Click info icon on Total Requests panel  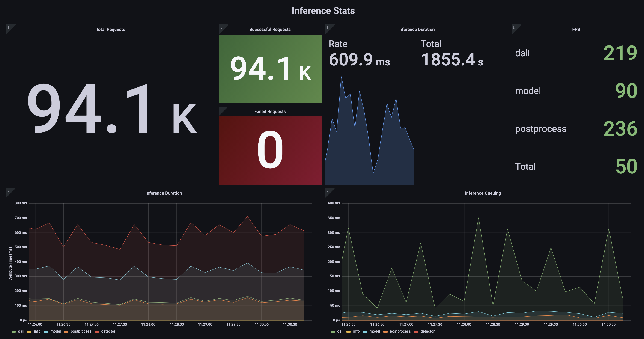point(8,27)
